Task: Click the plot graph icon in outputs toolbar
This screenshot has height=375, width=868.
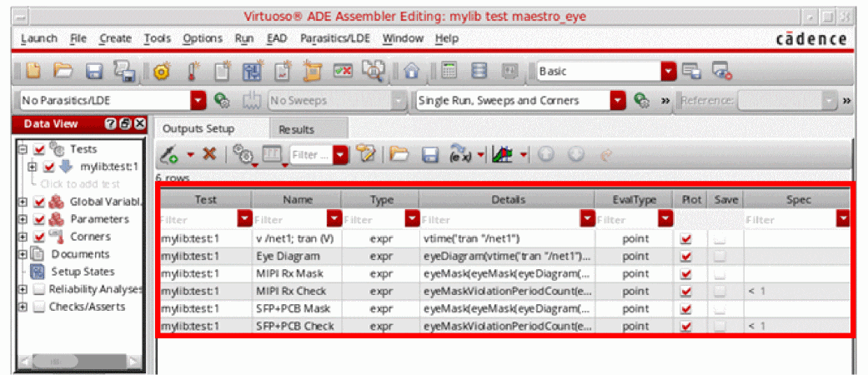Action: click(x=503, y=154)
